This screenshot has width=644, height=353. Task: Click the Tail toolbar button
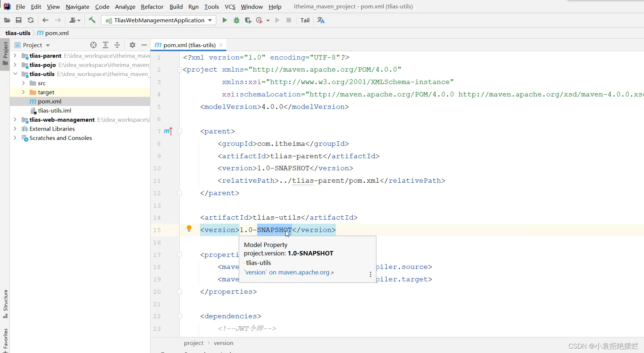click(305, 20)
